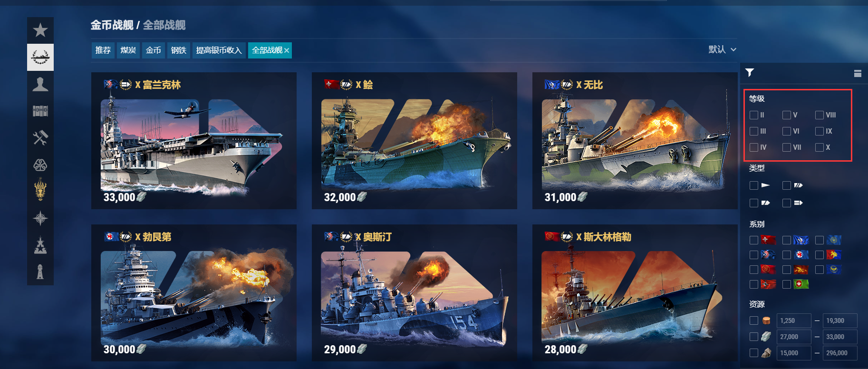
Task: Enable the tier VIII level checkbox
Action: 820,115
